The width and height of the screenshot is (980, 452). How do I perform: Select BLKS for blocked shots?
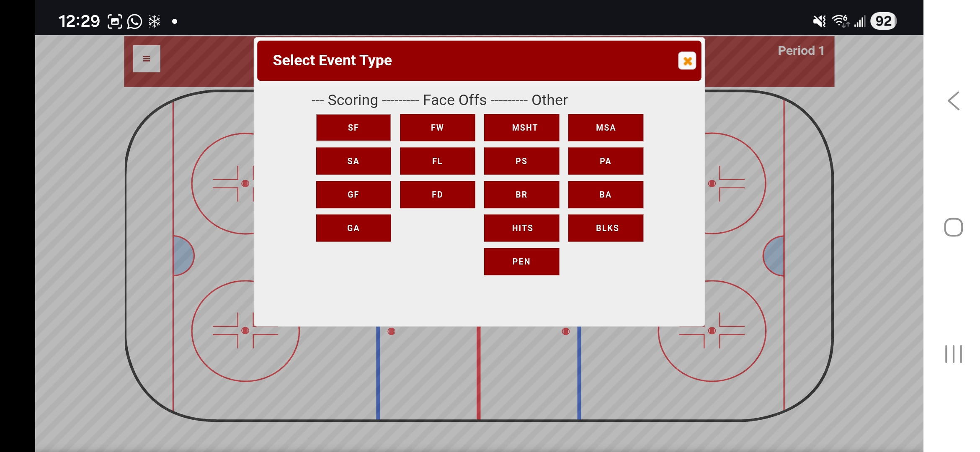tap(605, 228)
